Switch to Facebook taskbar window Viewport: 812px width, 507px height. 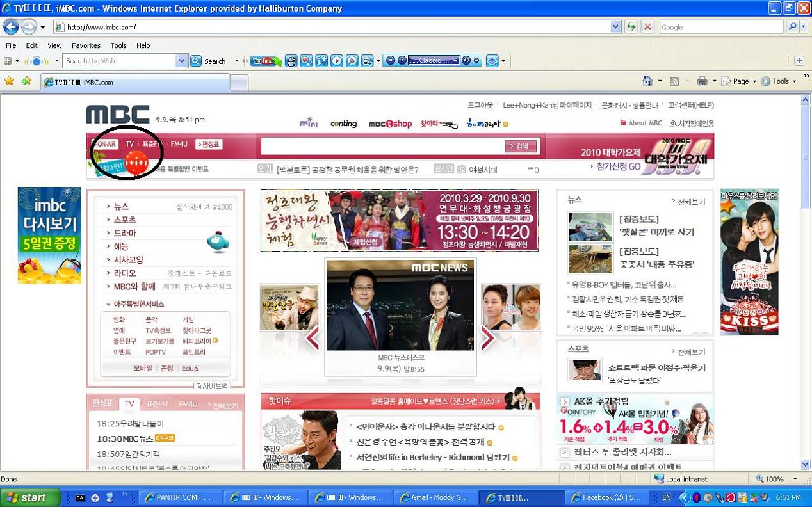[x=608, y=497]
